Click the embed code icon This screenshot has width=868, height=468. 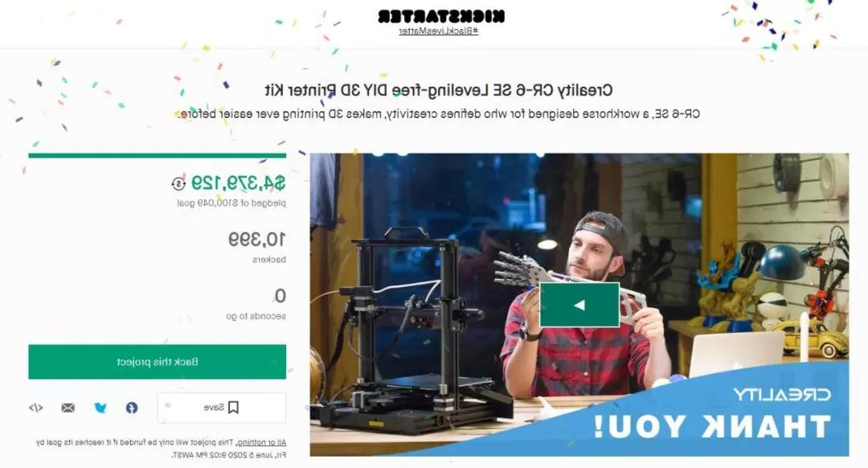pyautogui.click(x=35, y=408)
